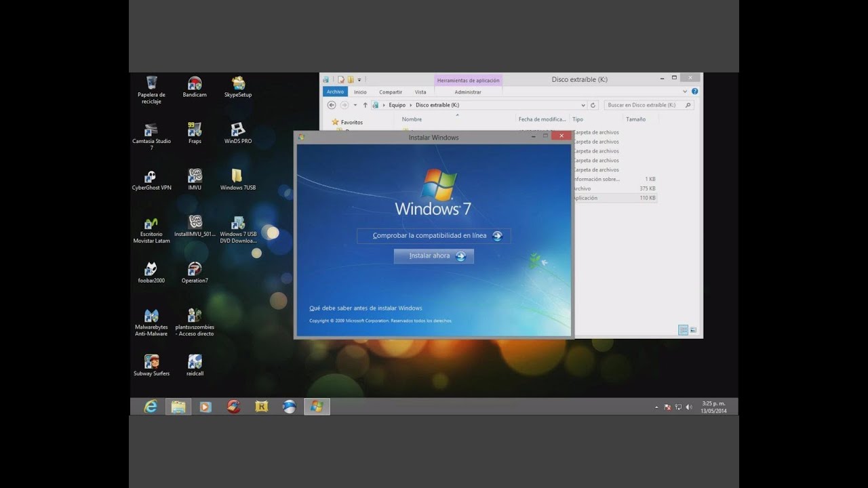Viewport: 868px width, 488px height.
Task: Click the volume icon in system tray
Action: pos(689,407)
